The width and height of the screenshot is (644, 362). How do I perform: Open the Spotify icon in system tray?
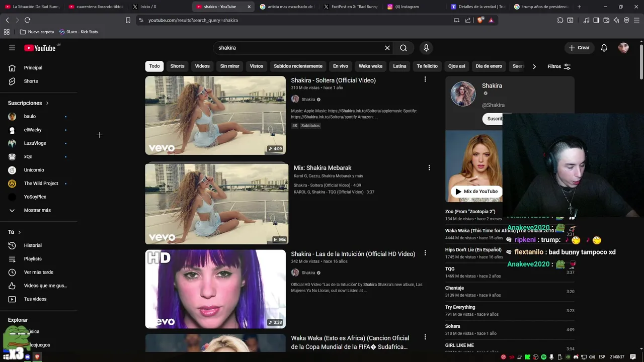pyautogui.click(x=544, y=357)
